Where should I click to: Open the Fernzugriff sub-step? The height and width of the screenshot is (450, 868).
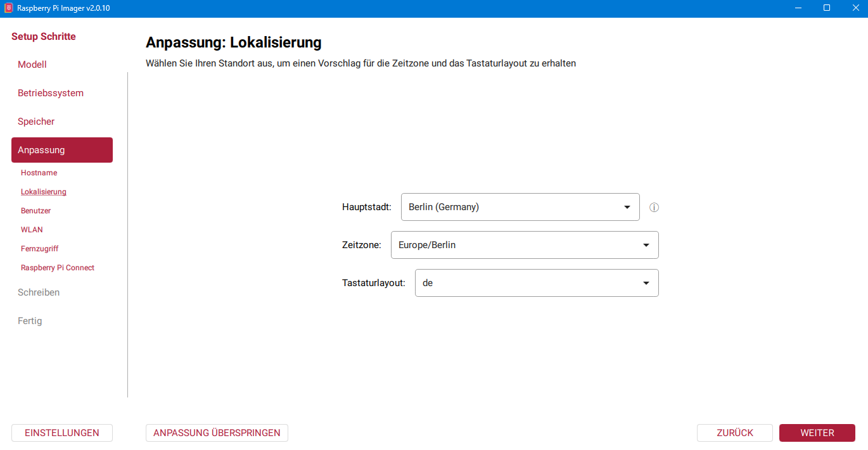(x=39, y=249)
